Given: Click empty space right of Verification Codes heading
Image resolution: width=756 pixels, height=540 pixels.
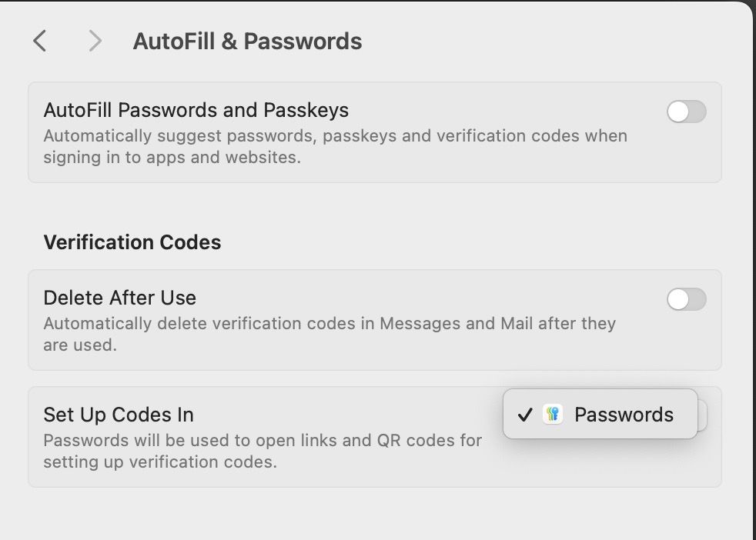Looking at the screenshot, I should pos(462,242).
